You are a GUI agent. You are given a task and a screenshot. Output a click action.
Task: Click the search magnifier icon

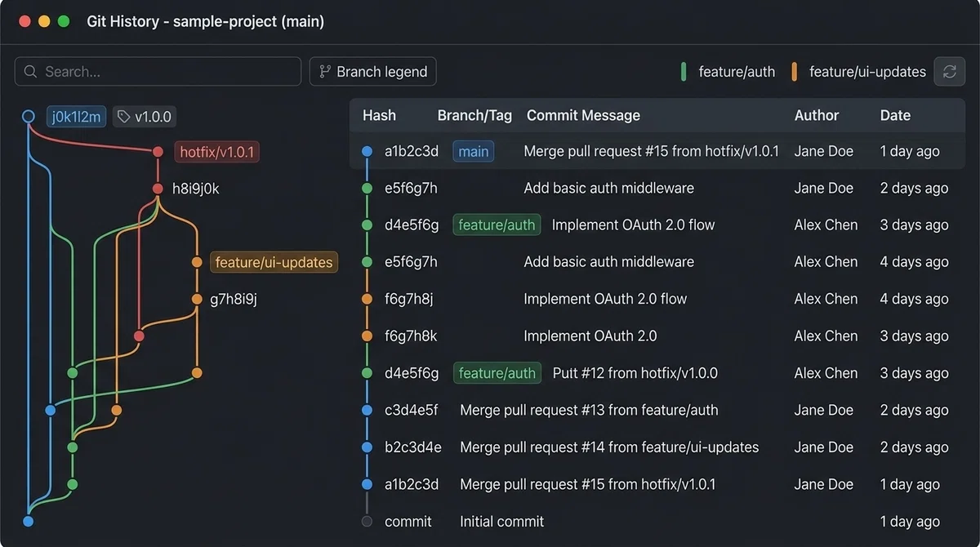click(x=31, y=72)
